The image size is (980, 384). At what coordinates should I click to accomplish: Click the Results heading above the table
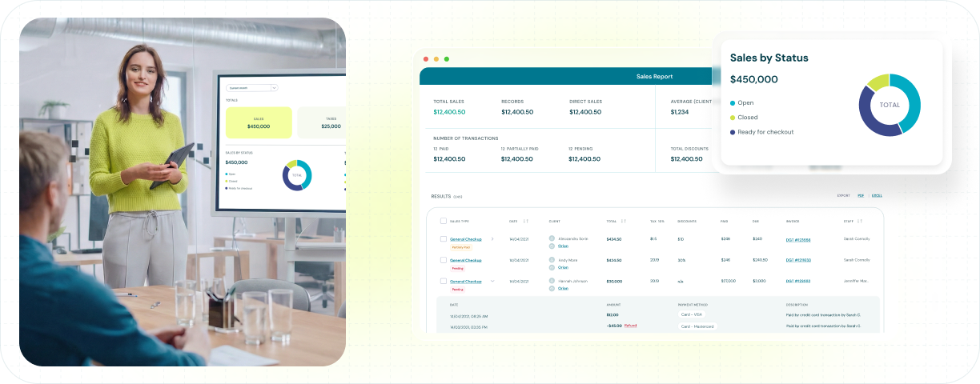click(x=441, y=196)
